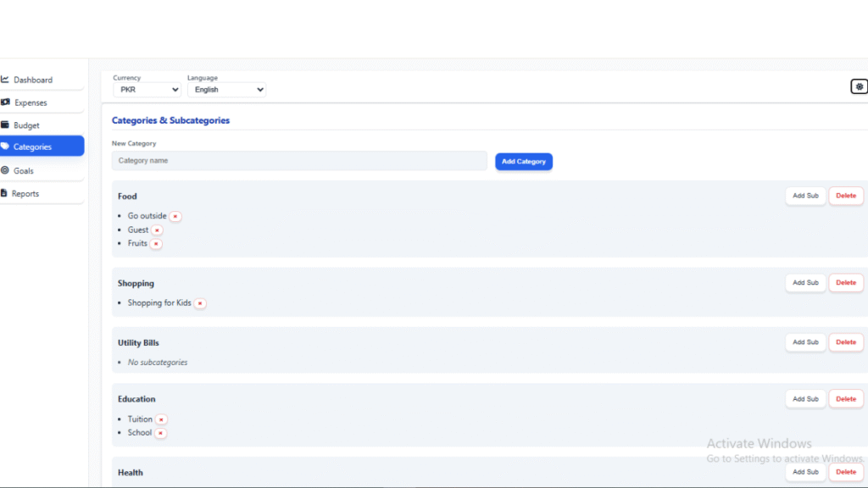Delete the Education category

[x=845, y=398]
